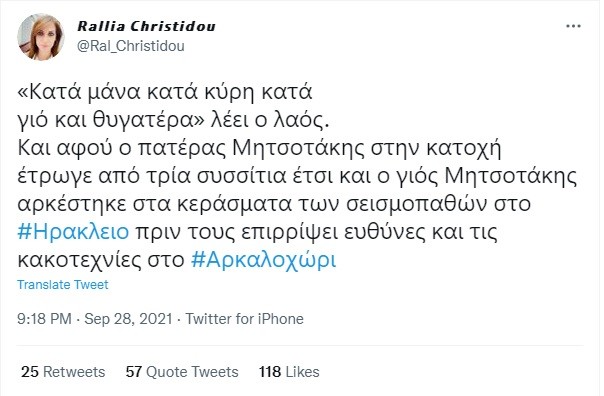
Task: Click Translate Tweet
Action: pyautogui.click(x=63, y=285)
